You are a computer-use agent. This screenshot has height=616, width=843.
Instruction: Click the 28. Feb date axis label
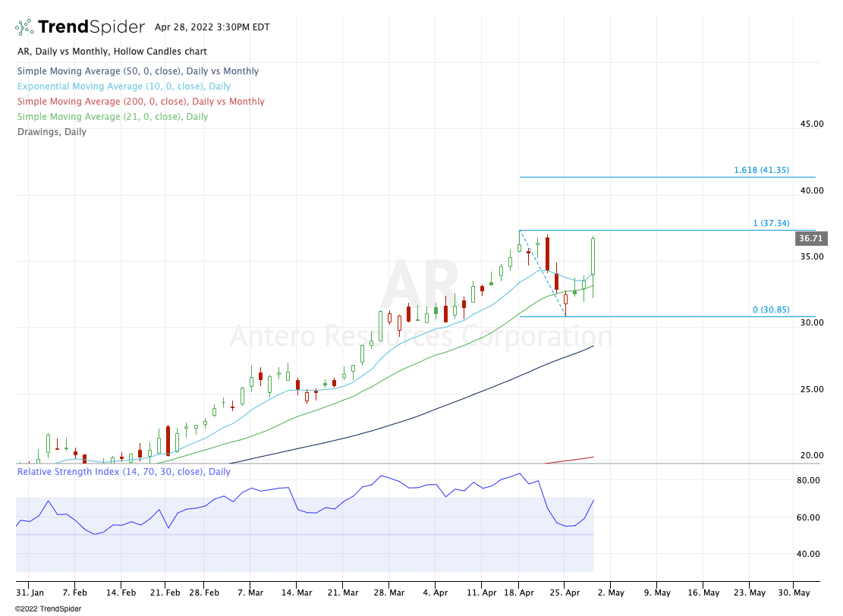pos(204,593)
